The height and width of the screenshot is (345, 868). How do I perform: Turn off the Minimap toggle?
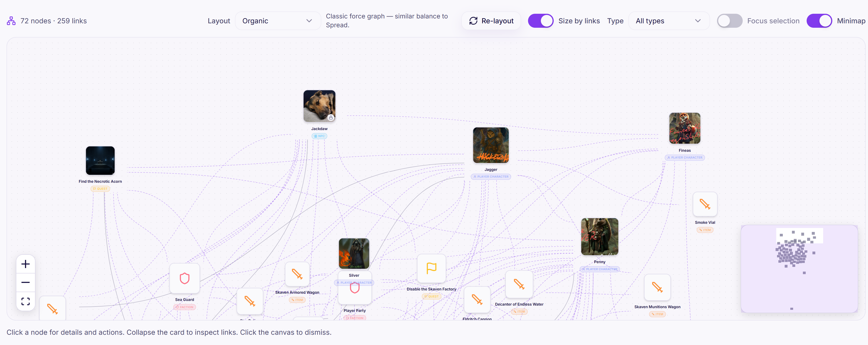[819, 21]
